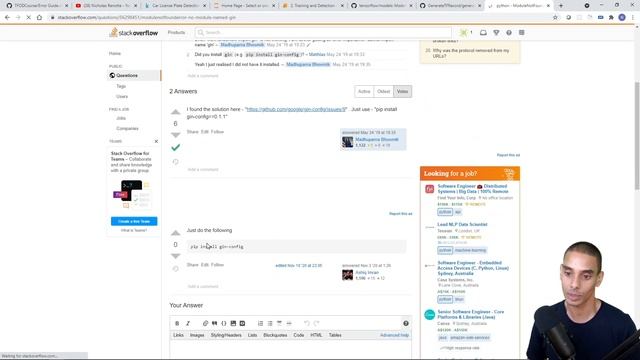Add a comment on the first answer
The image size is (640, 360).
(x=203, y=169)
